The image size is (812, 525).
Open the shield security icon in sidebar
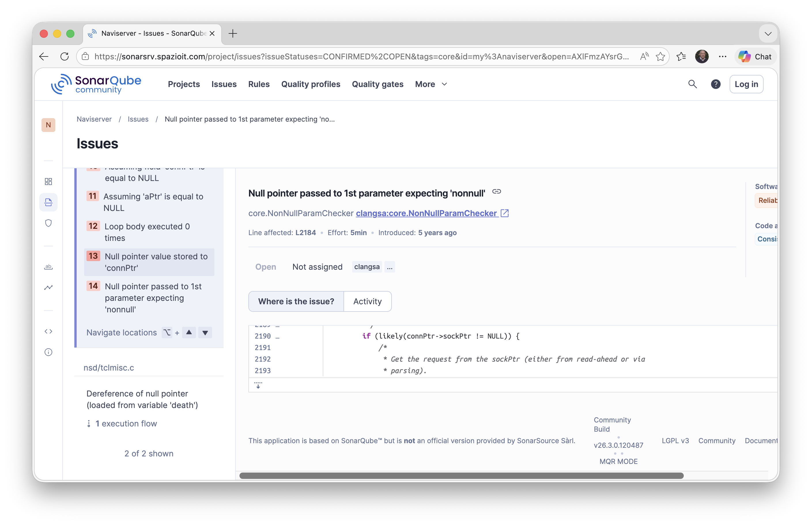[x=48, y=223]
